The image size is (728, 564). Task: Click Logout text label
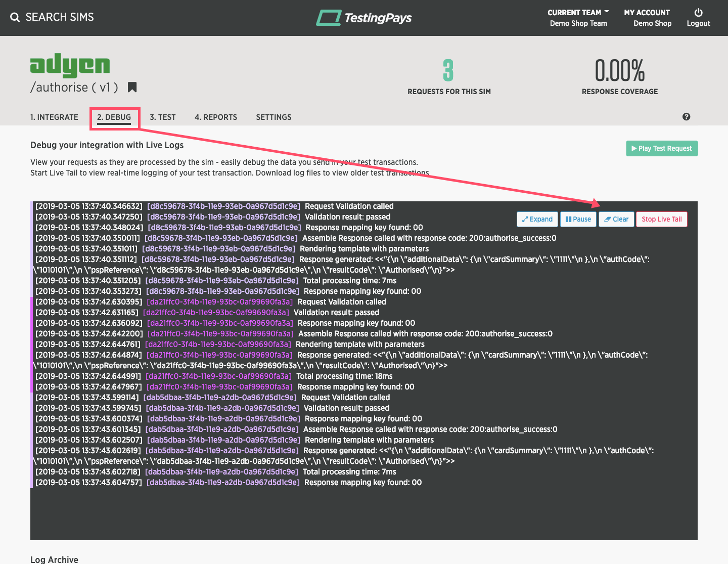699,23
